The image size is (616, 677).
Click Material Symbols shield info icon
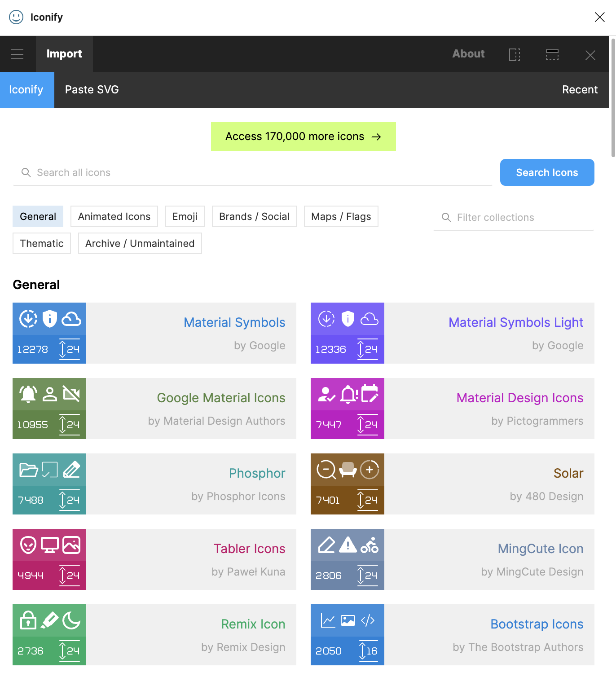tap(50, 319)
